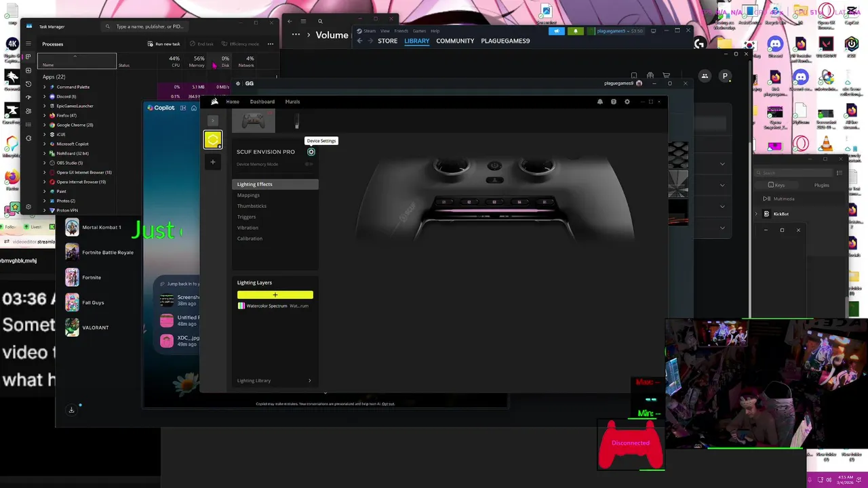Switch to the iCUE Dashboard tab

pos(262,102)
